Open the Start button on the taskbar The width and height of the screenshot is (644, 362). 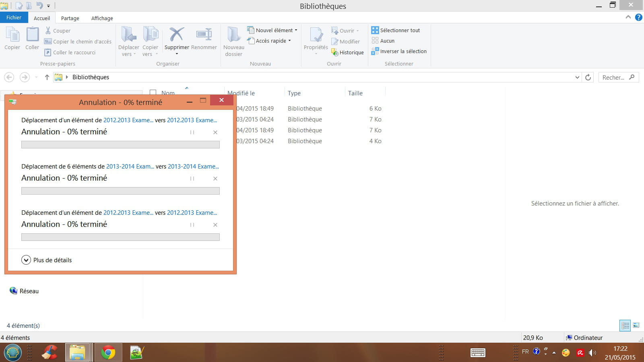(x=13, y=353)
